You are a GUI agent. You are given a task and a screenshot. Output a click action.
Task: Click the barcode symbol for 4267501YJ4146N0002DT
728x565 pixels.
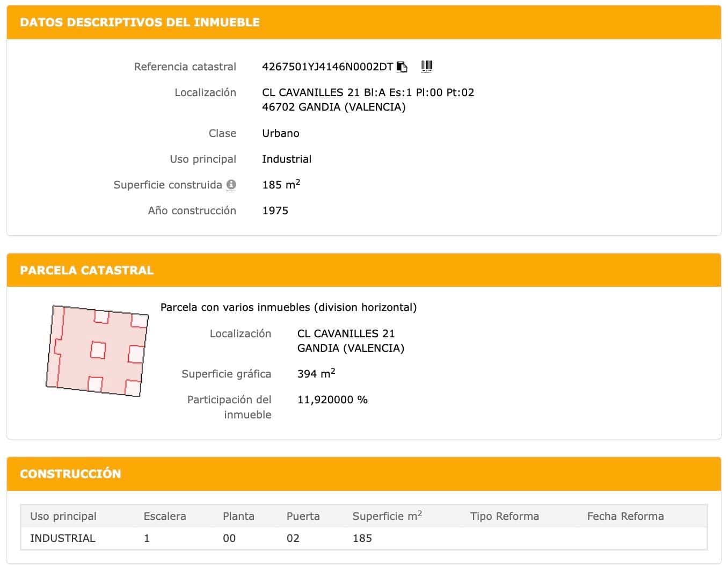click(x=427, y=66)
